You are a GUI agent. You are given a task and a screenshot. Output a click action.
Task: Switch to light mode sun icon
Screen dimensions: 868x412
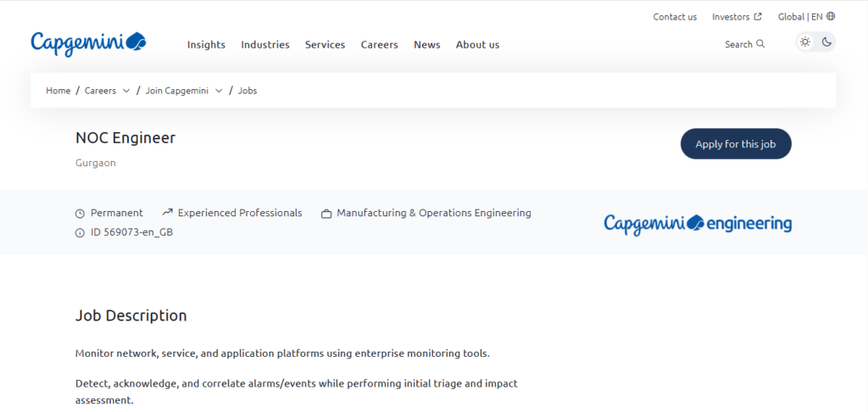(x=805, y=42)
